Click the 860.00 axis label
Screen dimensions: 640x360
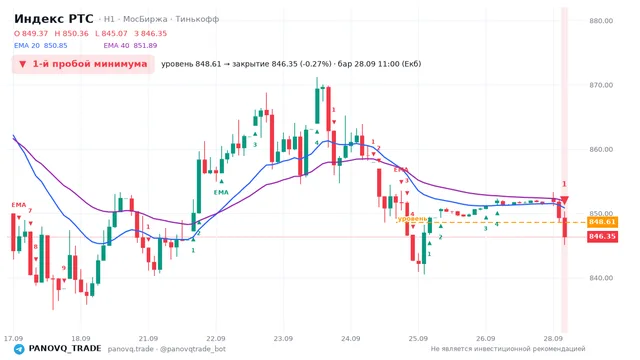coord(601,149)
